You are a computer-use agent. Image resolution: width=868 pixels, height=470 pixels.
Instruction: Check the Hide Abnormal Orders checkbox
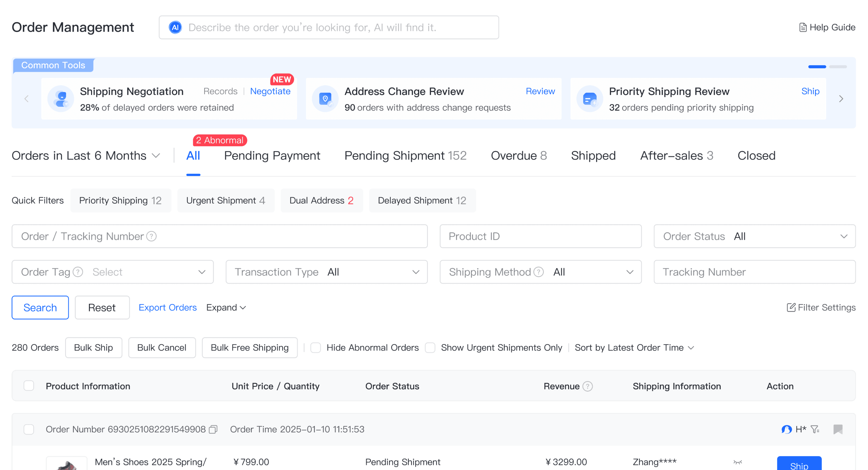click(x=315, y=347)
